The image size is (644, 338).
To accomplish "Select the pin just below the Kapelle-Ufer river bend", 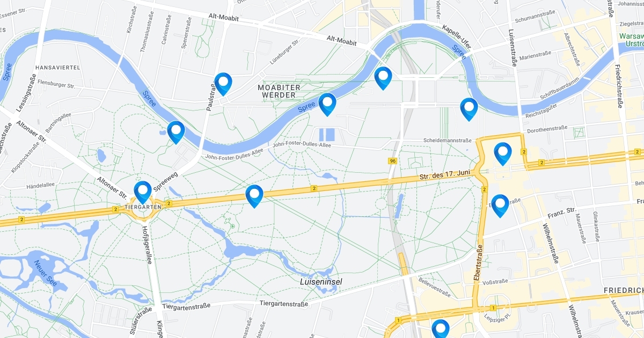I will coord(383,78).
